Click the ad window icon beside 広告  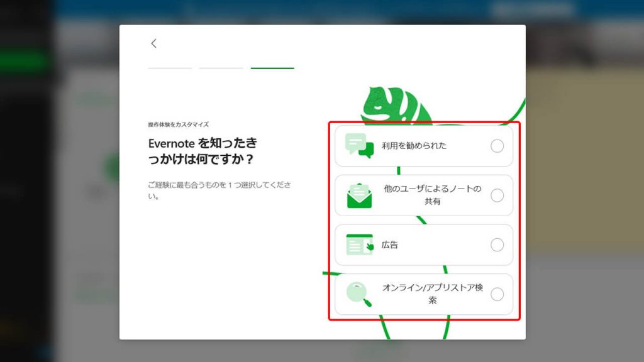tap(360, 244)
